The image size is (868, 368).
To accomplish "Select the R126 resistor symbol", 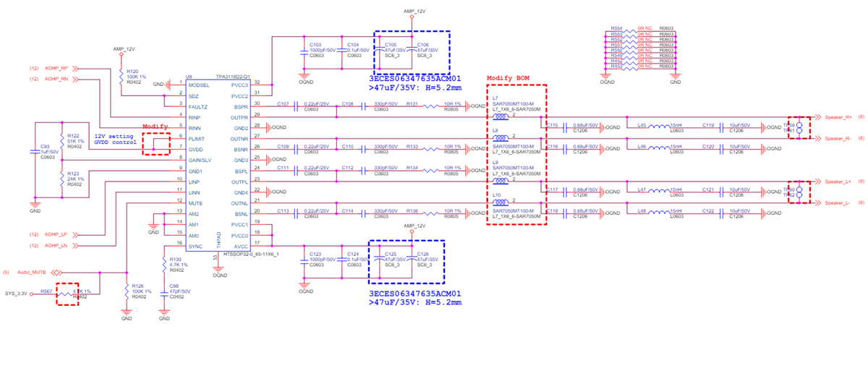I will point(127,291).
